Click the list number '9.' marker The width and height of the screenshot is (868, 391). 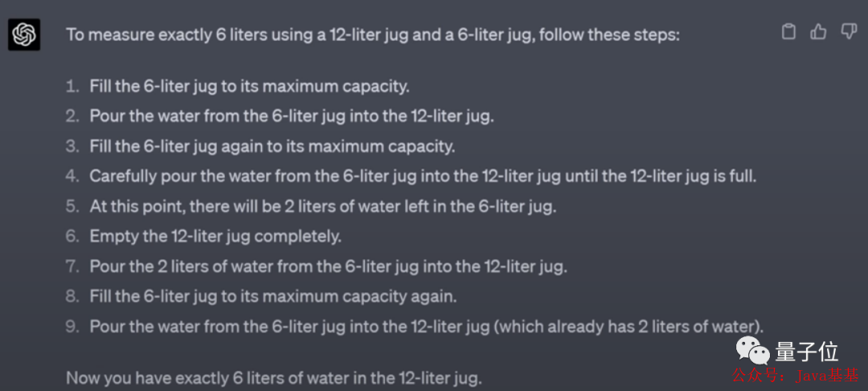pos(73,327)
